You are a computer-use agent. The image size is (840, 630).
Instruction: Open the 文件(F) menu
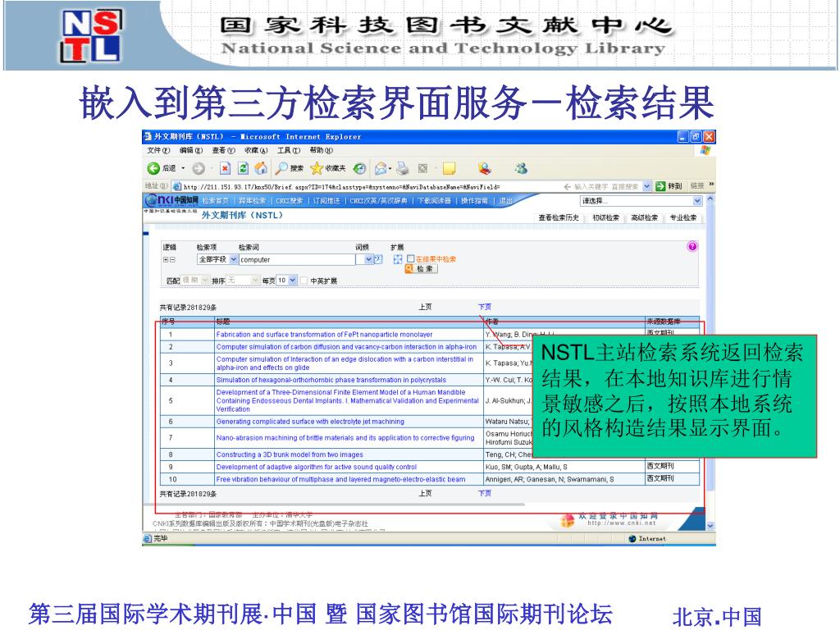click(x=158, y=151)
